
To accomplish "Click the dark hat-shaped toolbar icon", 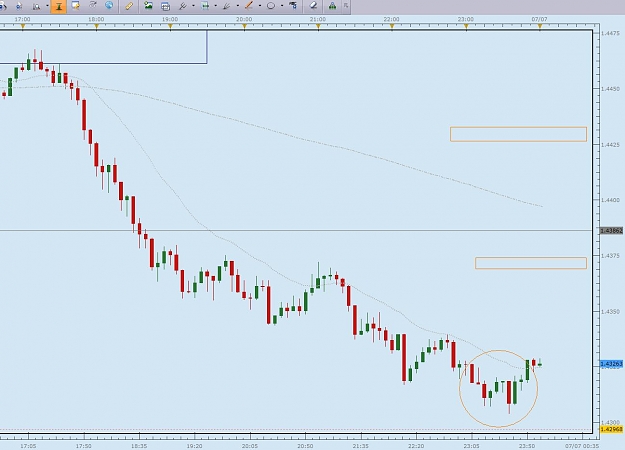I will (x=293, y=6).
